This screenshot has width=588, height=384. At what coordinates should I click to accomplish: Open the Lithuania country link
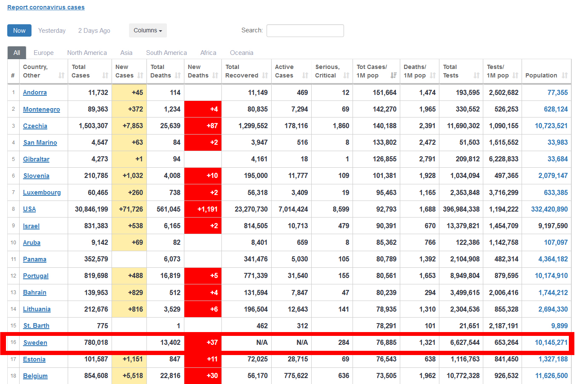click(x=37, y=309)
